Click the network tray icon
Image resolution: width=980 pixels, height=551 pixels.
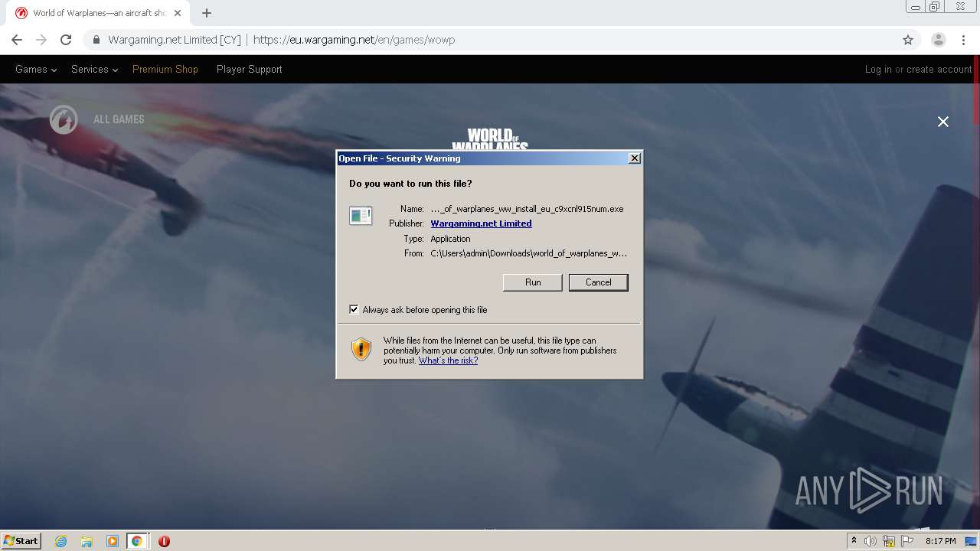[x=889, y=541]
